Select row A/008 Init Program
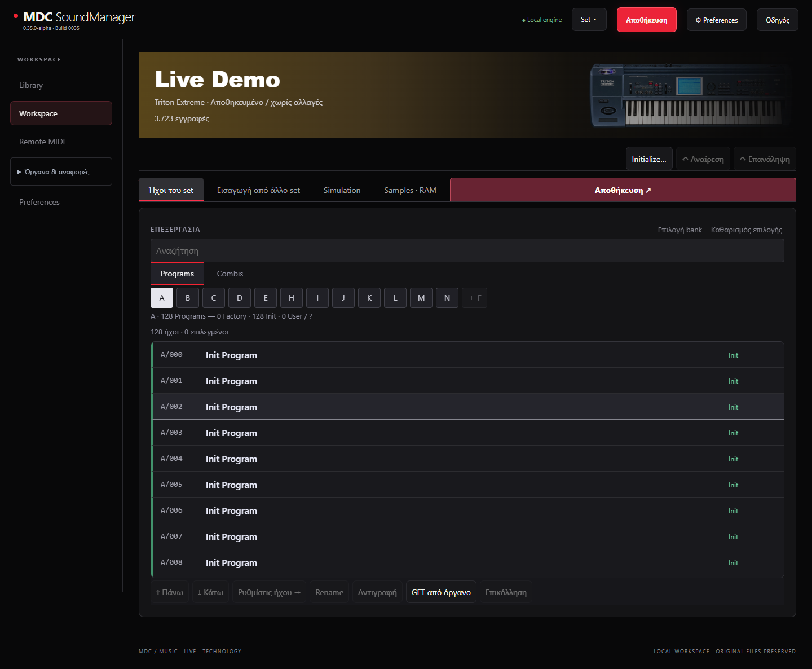The width and height of the screenshot is (812, 669). [x=467, y=562]
